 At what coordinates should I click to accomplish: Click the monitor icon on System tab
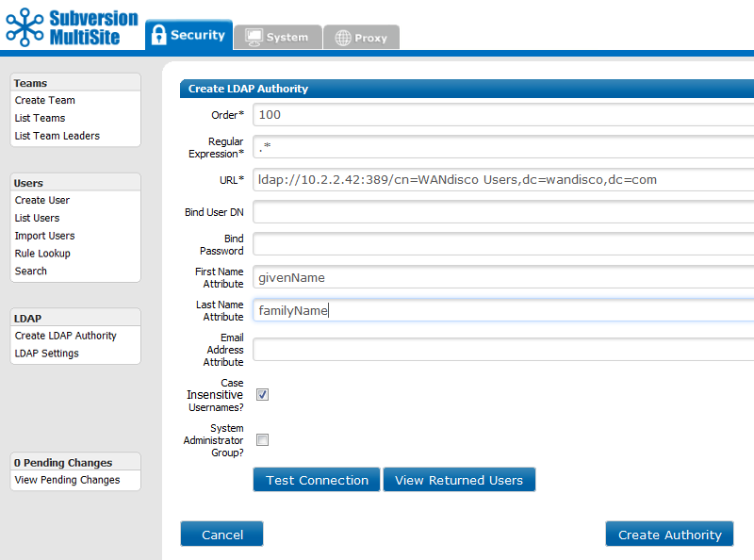click(x=254, y=37)
